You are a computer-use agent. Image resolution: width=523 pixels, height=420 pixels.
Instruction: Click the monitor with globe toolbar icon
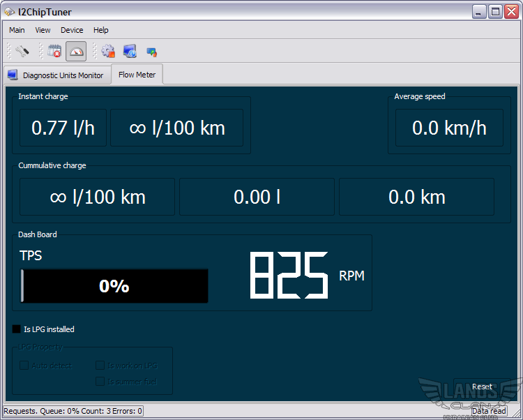tap(130, 51)
